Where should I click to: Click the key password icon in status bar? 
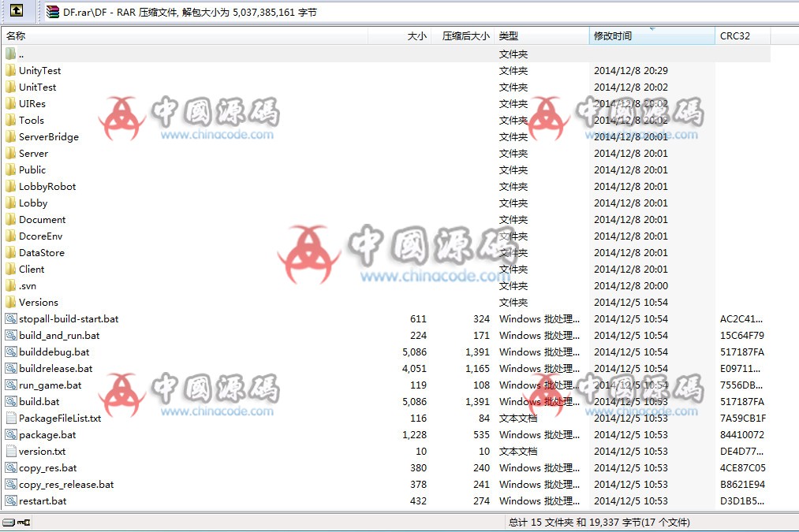(x=24, y=523)
